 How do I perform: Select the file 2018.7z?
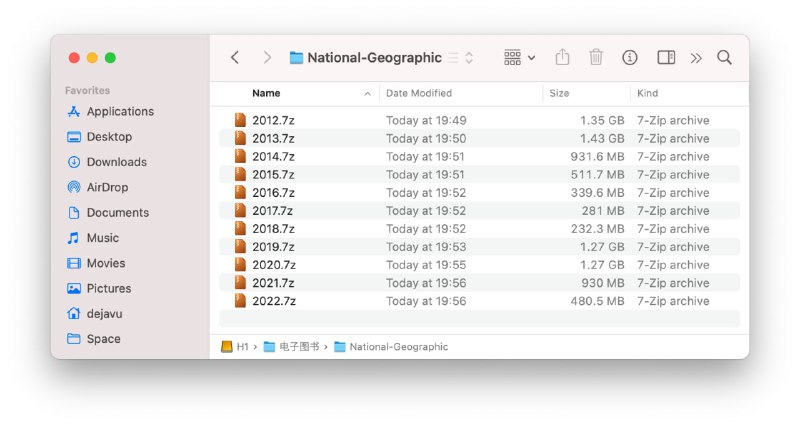[480, 229]
